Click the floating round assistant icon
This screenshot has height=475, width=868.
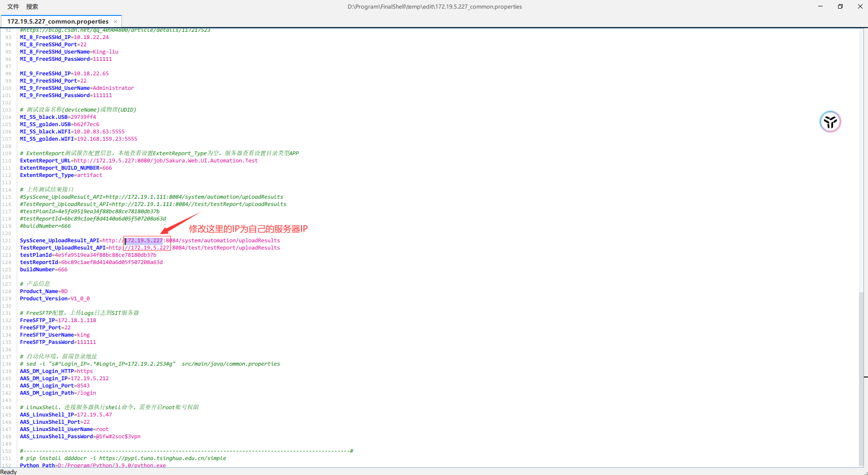pos(830,122)
